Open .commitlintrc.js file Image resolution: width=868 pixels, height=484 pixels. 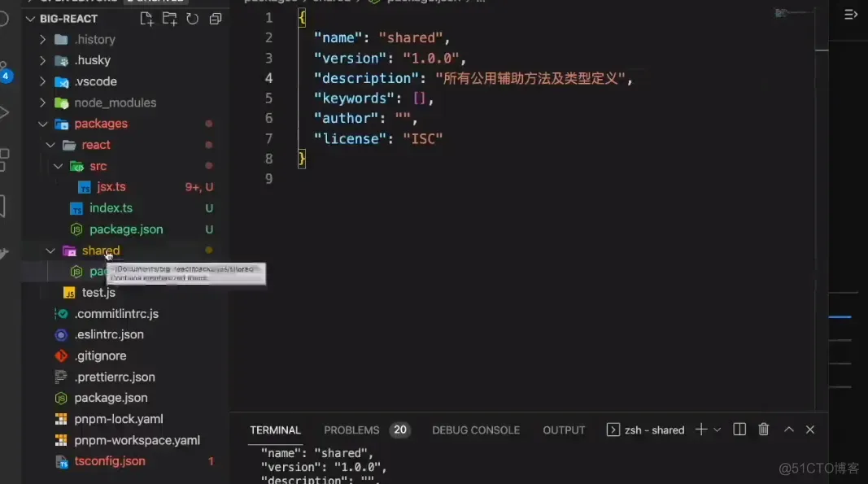[x=116, y=313]
